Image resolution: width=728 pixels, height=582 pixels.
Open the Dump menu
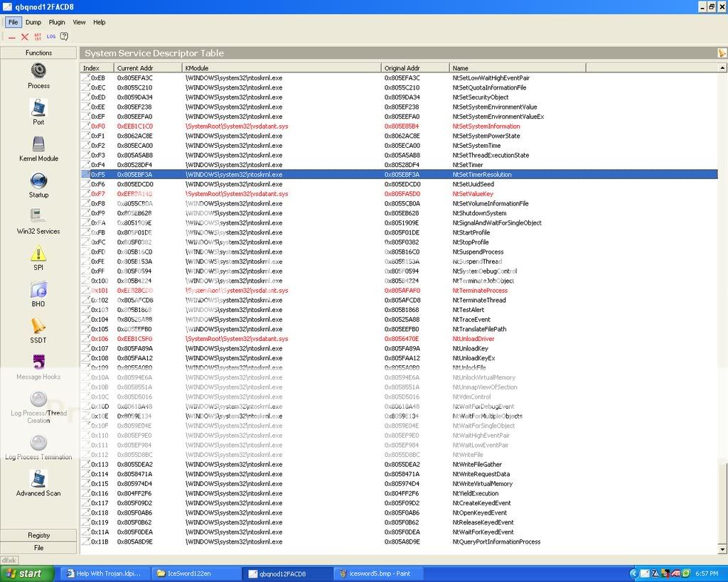point(33,22)
